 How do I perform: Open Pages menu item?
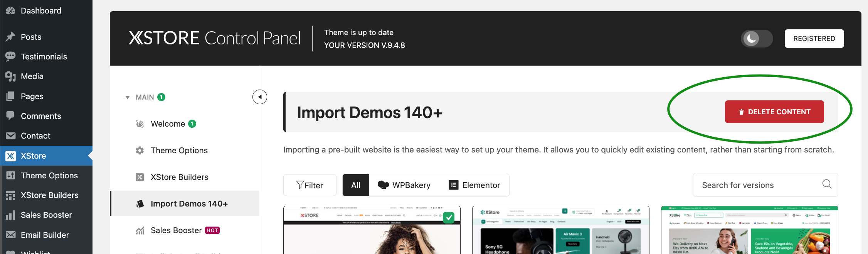tap(46, 97)
